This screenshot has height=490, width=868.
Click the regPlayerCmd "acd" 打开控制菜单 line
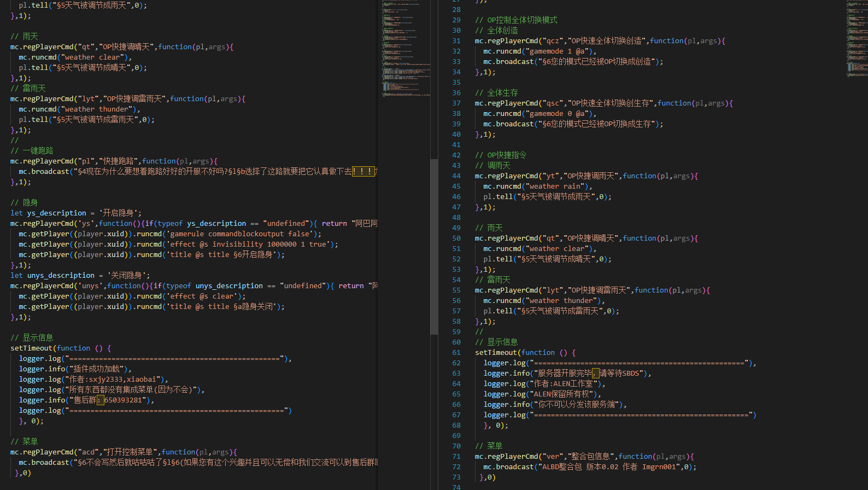(x=124, y=452)
